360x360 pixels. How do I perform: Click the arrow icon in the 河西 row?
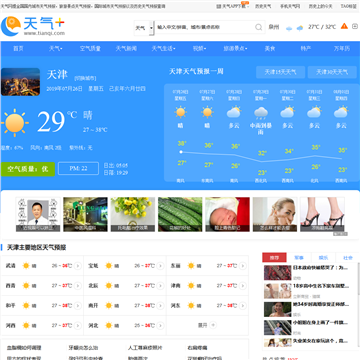(x=78, y=325)
